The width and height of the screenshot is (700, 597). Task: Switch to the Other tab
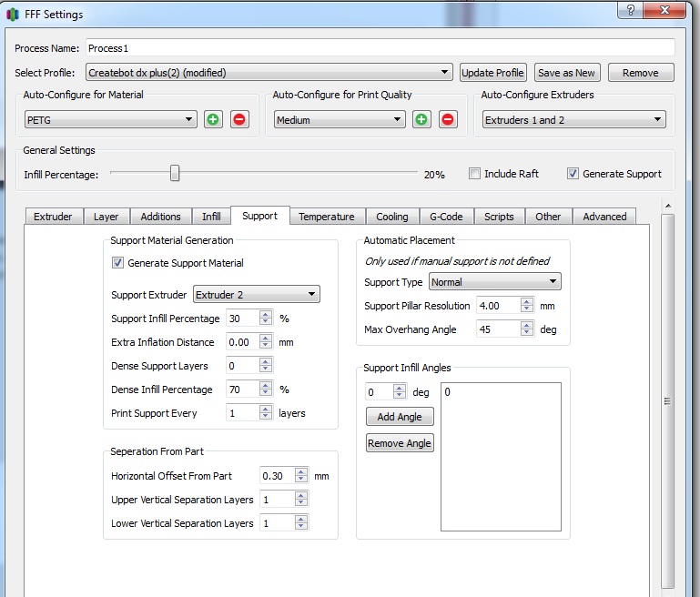548,217
